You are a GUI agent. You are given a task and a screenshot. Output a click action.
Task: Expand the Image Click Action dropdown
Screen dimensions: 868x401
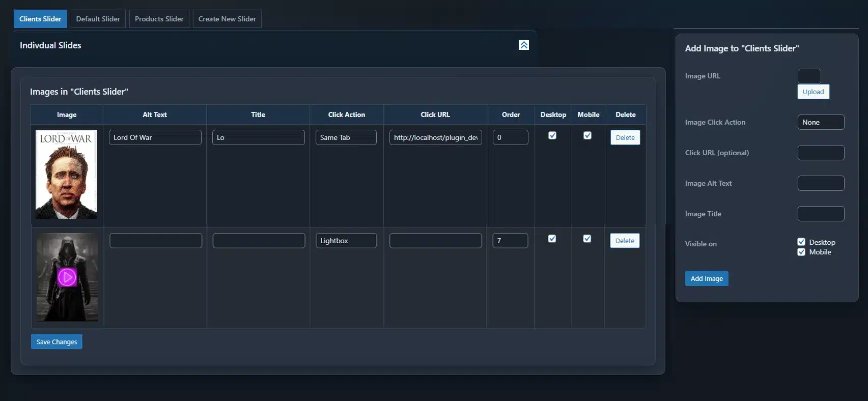click(x=820, y=122)
